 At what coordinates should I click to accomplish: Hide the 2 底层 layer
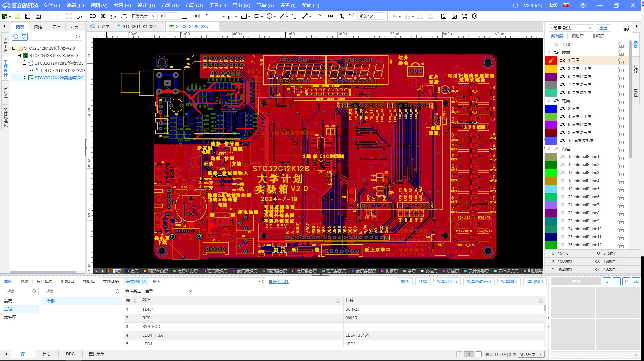tap(562, 109)
